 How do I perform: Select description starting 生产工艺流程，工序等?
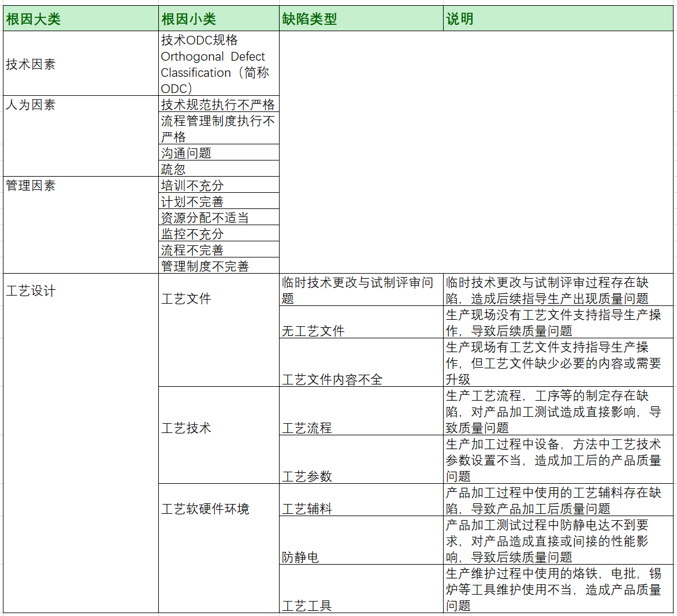[558, 410]
